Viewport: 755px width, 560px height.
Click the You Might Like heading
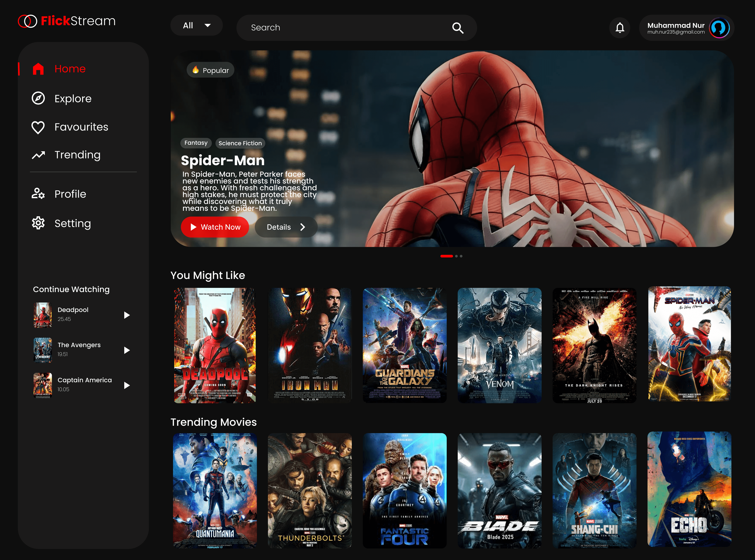(x=208, y=275)
